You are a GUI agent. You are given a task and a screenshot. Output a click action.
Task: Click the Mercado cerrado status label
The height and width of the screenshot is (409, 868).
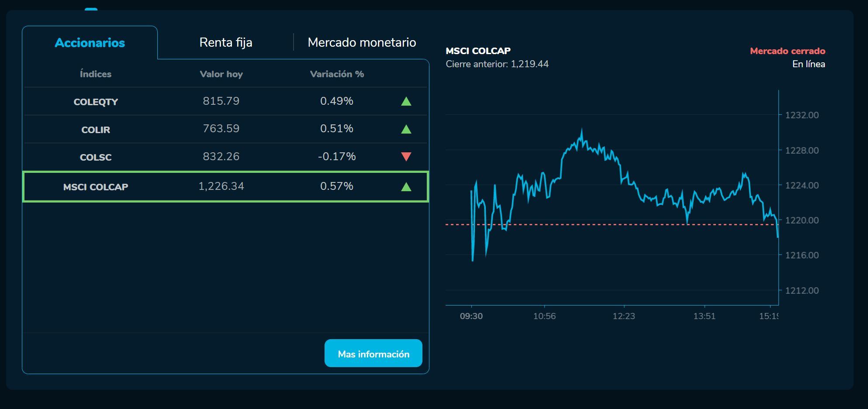[787, 51]
